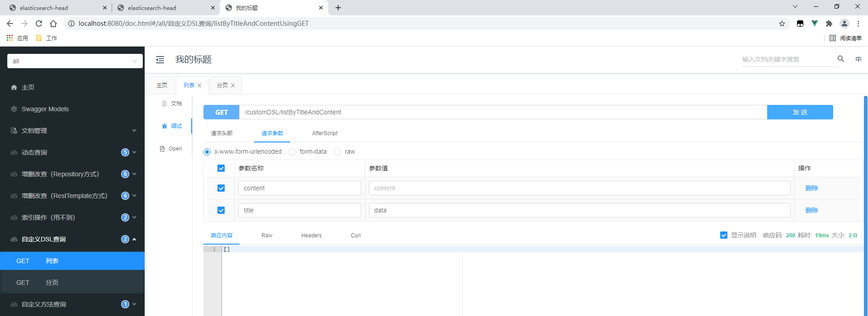Expand the 动态查询 group
868x316 pixels.
(134, 152)
